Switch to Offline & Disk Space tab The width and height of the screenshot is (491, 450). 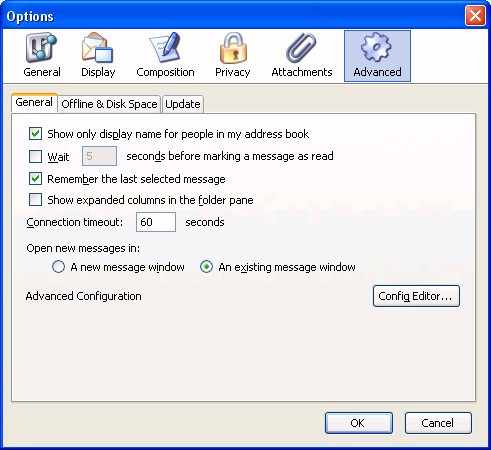point(109,104)
